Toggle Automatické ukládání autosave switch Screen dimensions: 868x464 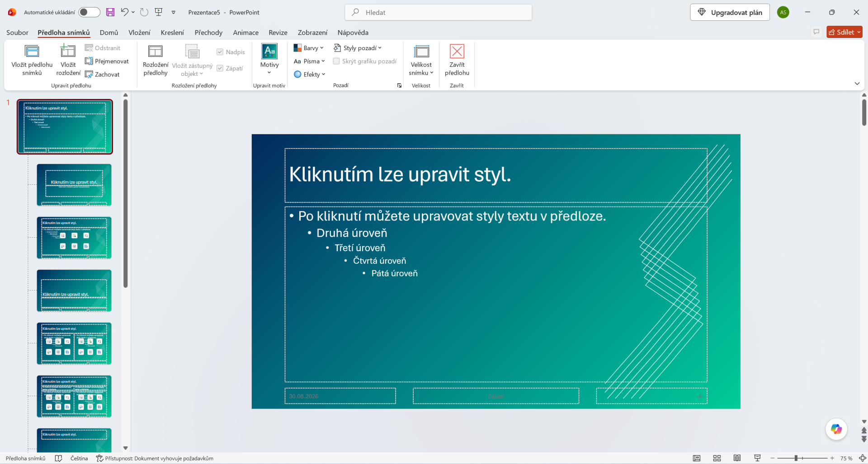(x=89, y=12)
